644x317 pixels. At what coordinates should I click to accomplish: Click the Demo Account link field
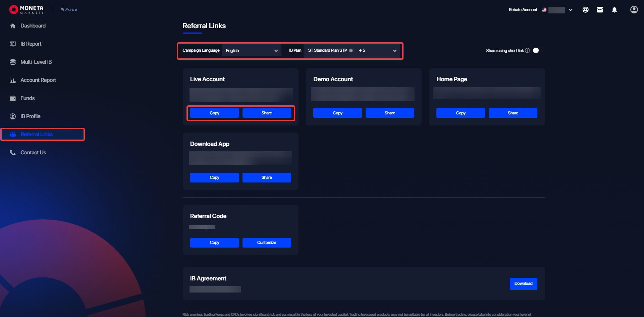click(x=363, y=94)
